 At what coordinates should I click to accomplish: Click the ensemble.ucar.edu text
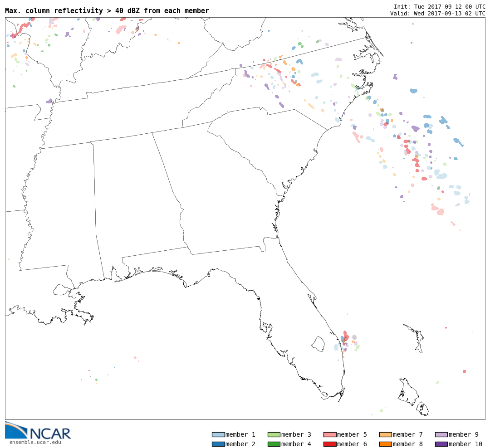[35, 442]
